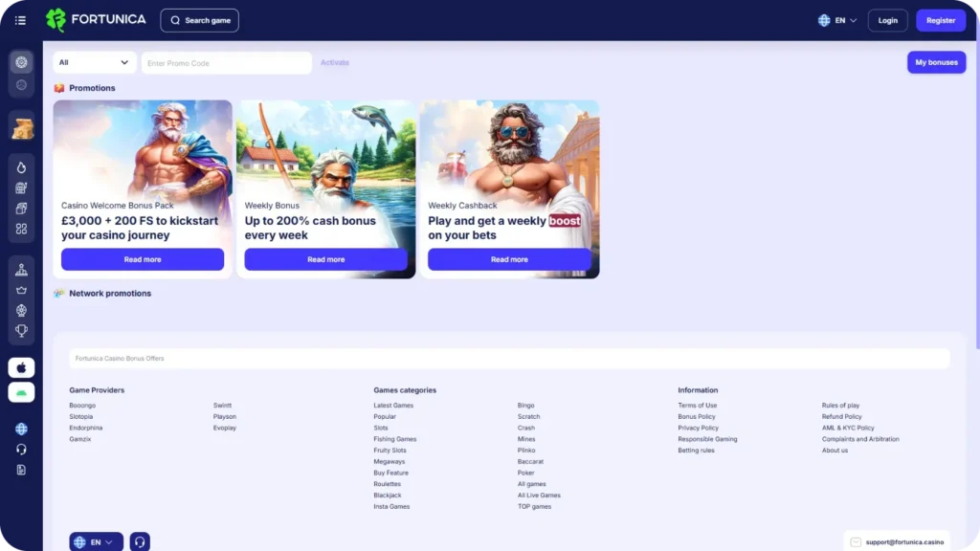Viewport: 980px width, 551px height.
Task: Open the Bingo category link
Action: tap(525, 406)
